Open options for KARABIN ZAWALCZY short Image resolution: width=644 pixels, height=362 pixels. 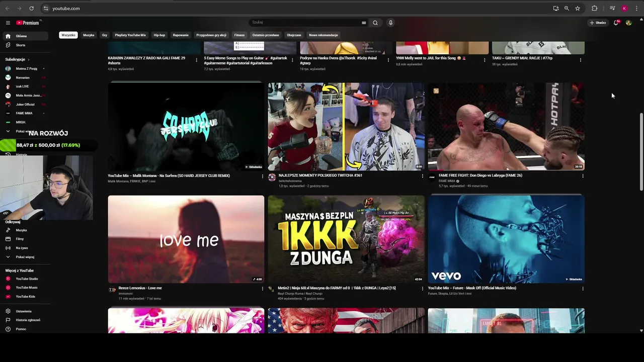(196, 60)
